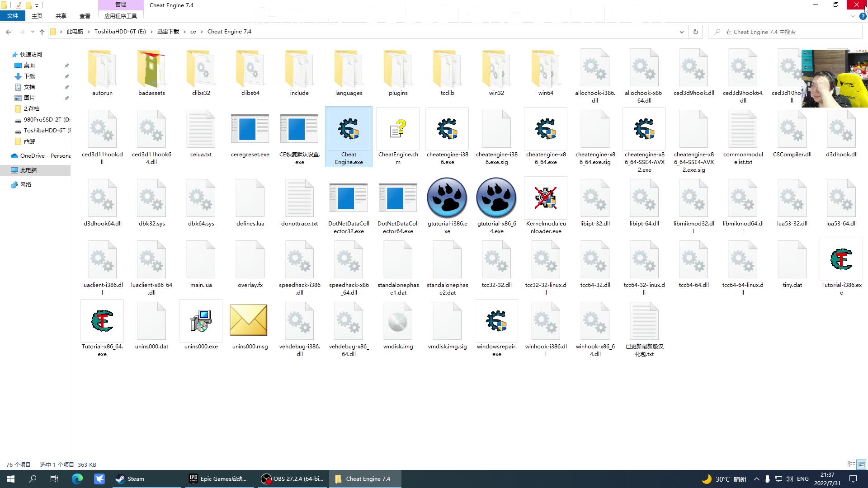Show hidden system tray icons
This screenshot has height=488, width=868.
[756, 479]
